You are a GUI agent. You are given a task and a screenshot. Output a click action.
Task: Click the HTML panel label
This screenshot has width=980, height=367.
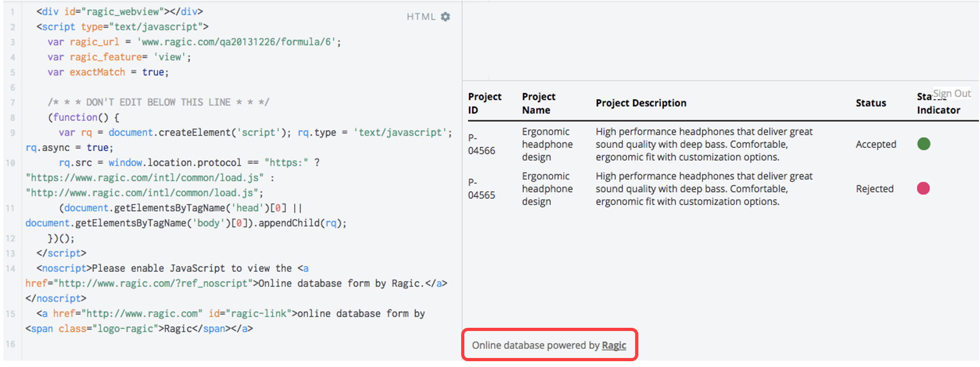(421, 17)
